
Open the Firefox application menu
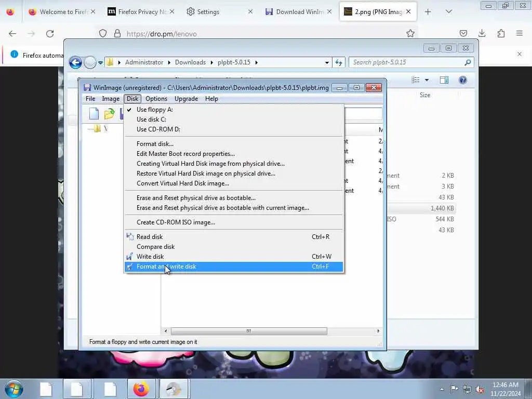click(x=520, y=33)
